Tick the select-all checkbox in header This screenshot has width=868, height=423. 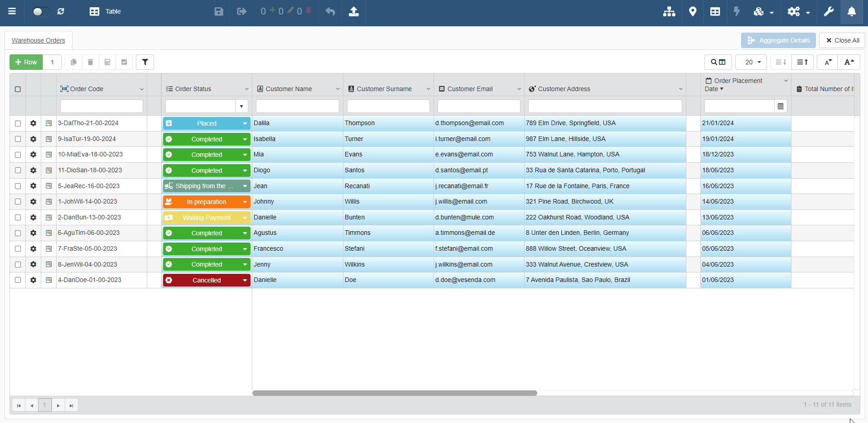point(18,89)
